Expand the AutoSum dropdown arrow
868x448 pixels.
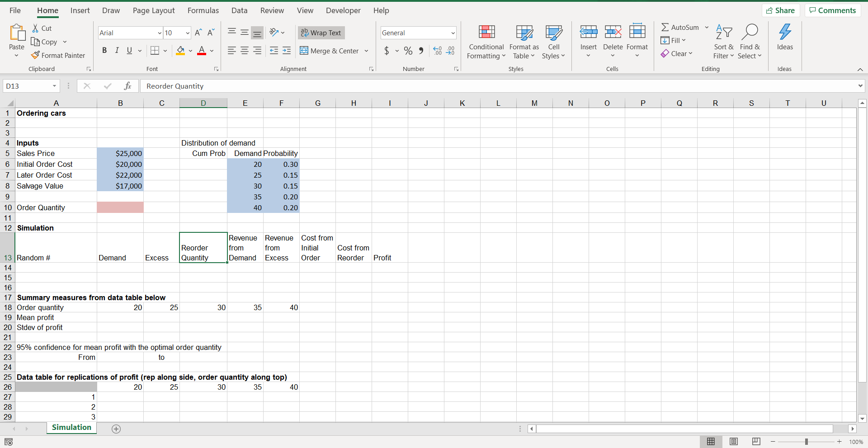pyautogui.click(x=707, y=28)
